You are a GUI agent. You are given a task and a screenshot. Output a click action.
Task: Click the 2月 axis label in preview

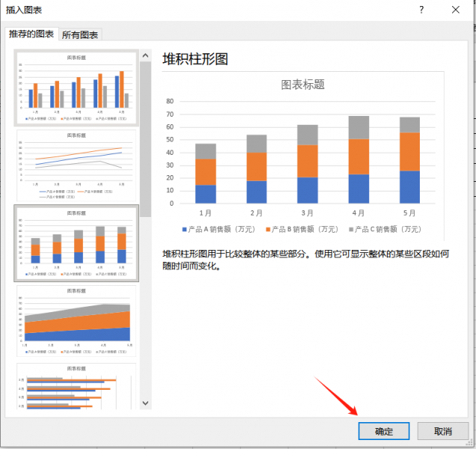point(256,213)
